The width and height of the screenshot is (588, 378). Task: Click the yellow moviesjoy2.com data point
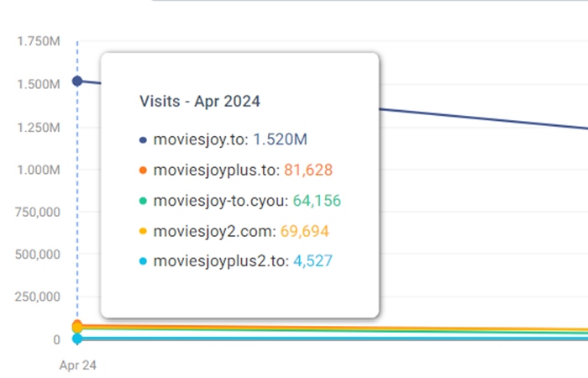click(77, 328)
